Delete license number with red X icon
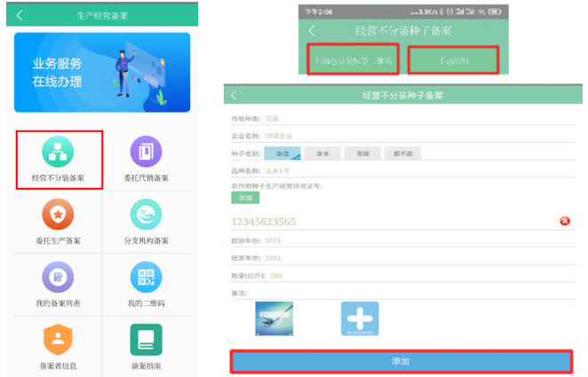Screen dimensions: 588x377 (x=564, y=221)
